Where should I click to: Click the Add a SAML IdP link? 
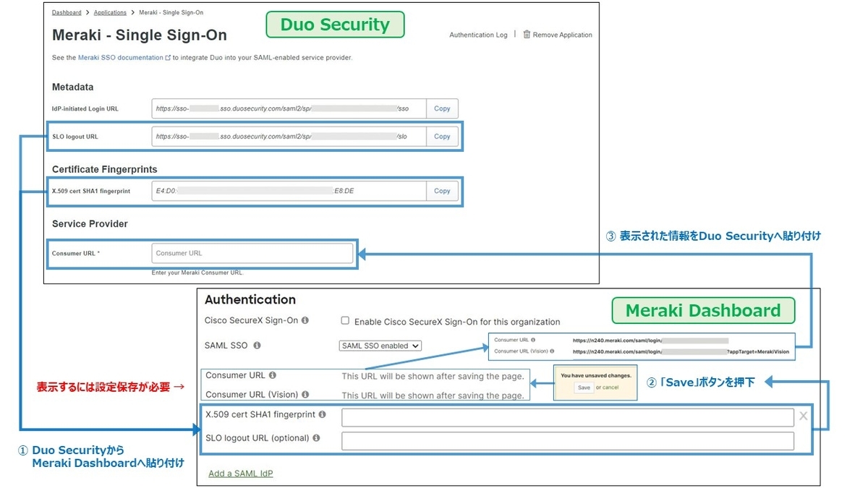tap(241, 474)
